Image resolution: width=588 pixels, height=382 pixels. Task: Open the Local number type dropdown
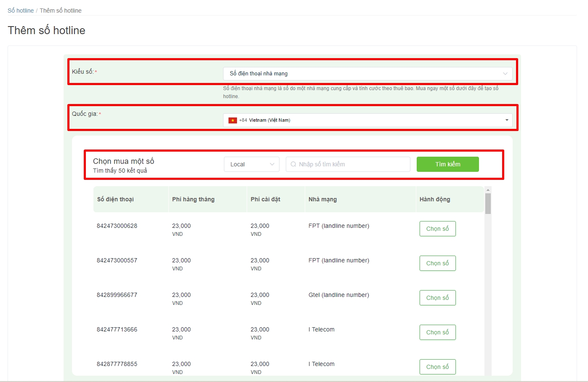(x=252, y=164)
